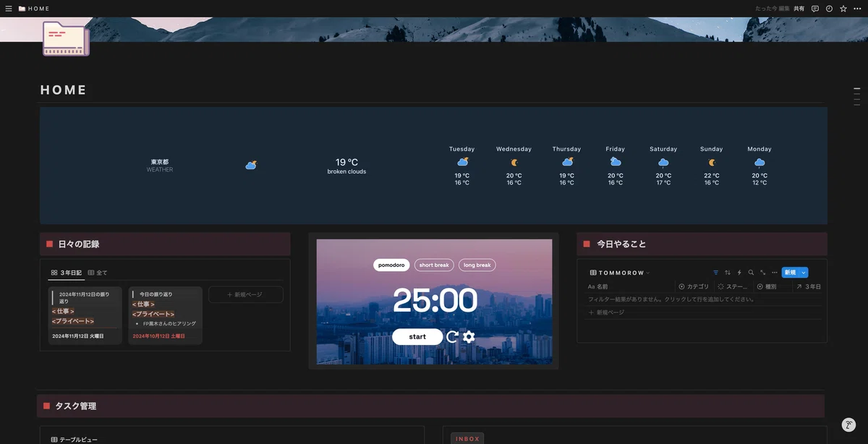Click the 25:00 timer display
The width and height of the screenshot is (868, 444).
coord(435,300)
